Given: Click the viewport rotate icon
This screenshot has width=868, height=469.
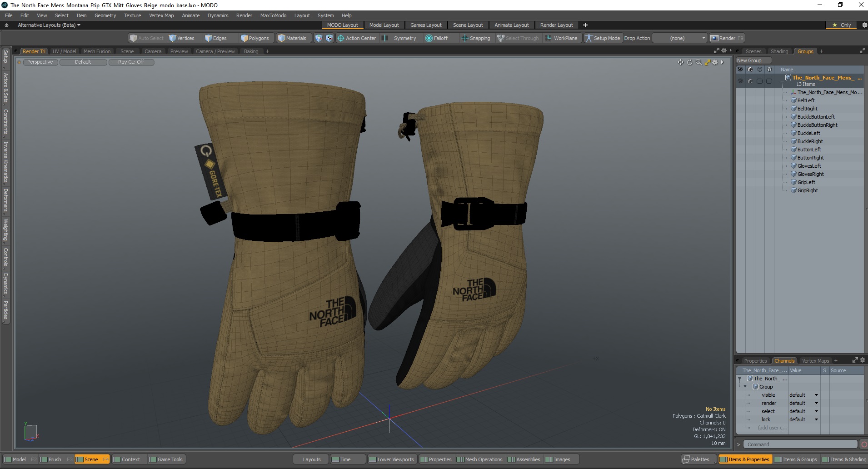Looking at the screenshot, I should point(689,62).
